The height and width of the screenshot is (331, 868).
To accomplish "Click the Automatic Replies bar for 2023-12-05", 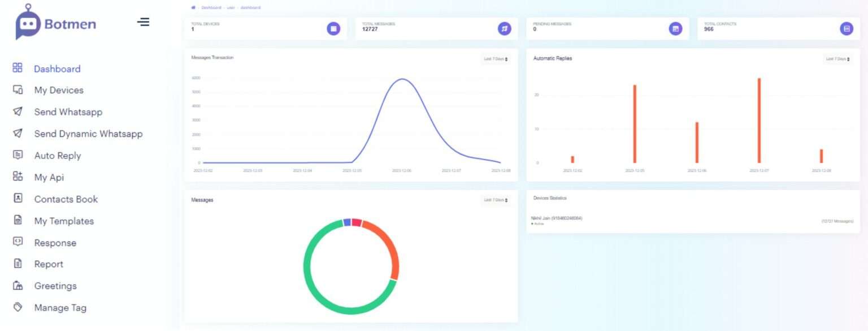I will coord(635,124).
